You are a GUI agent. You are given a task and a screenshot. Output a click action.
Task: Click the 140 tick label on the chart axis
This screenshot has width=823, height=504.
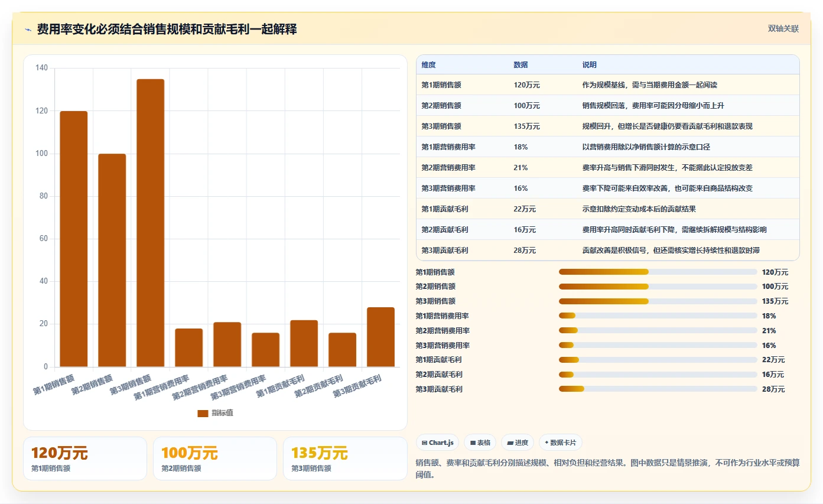[41, 68]
